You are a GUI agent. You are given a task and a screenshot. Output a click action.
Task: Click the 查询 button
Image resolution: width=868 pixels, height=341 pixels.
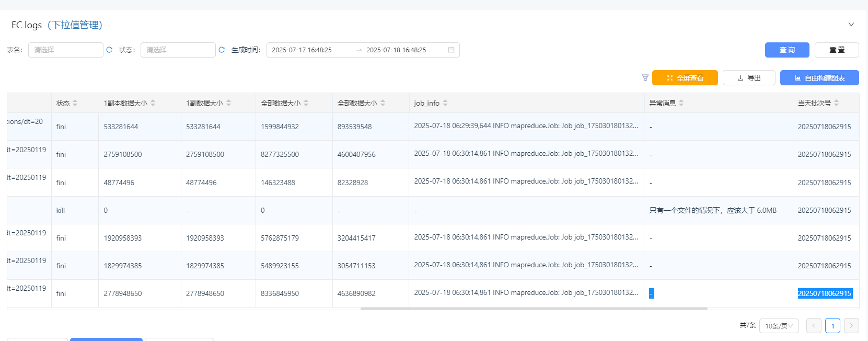(787, 50)
